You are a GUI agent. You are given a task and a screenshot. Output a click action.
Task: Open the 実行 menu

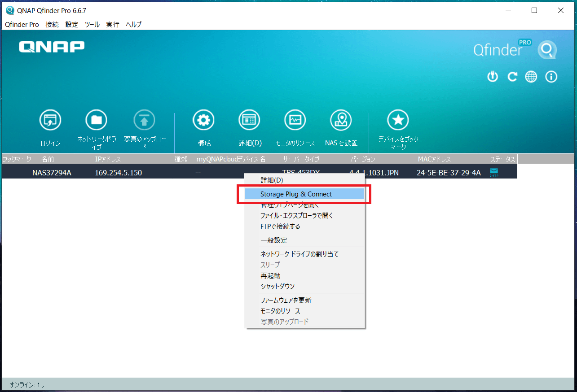pos(113,25)
